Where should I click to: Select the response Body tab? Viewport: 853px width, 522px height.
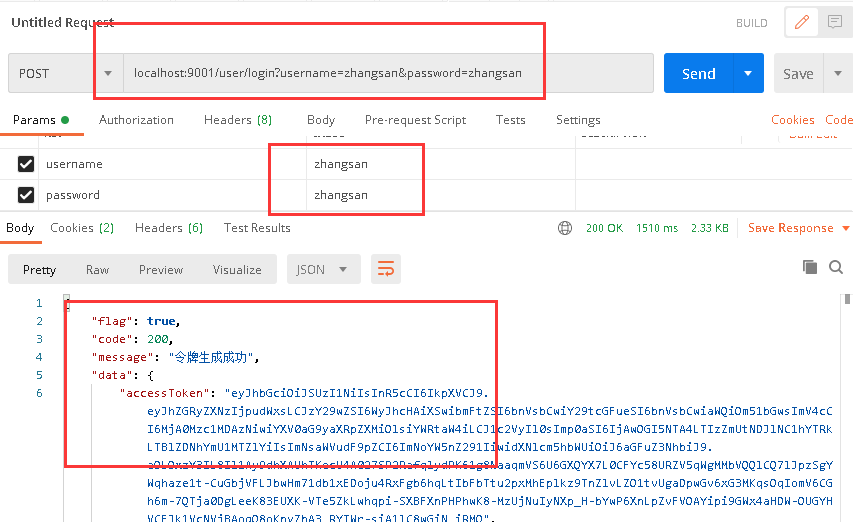(x=20, y=228)
